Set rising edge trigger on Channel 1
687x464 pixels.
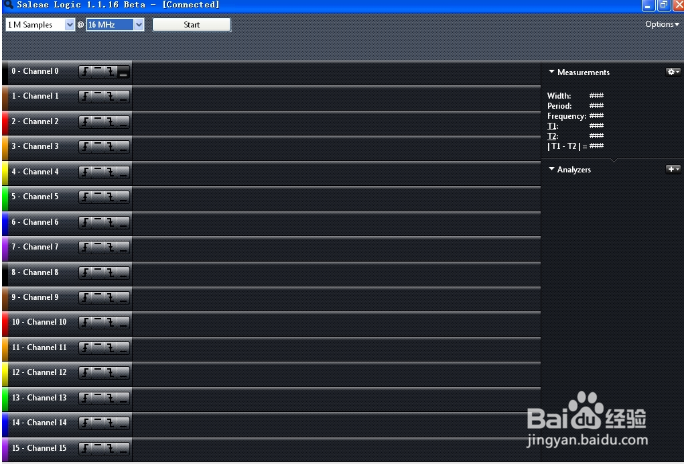pyautogui.click(x=85, y=96)
